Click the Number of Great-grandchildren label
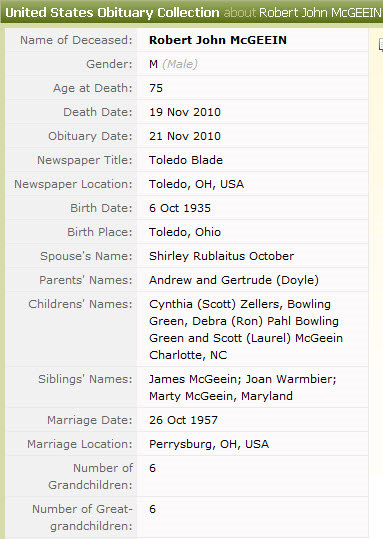This screenshot has width=383, height=539. point(82,517)
